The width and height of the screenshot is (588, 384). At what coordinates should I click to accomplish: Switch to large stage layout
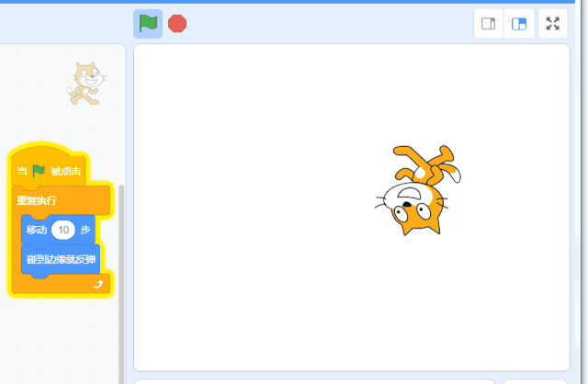pyautogui.click(x=519, y=24)
